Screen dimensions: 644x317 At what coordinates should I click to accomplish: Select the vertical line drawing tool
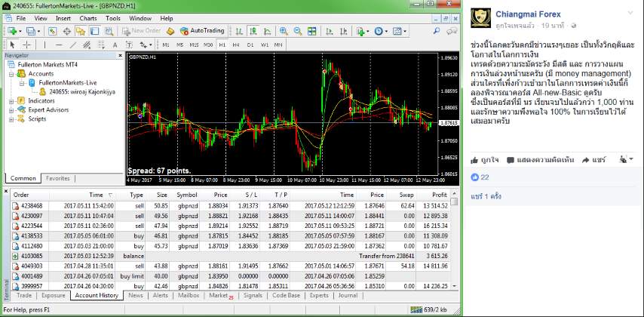pos(44,45)
